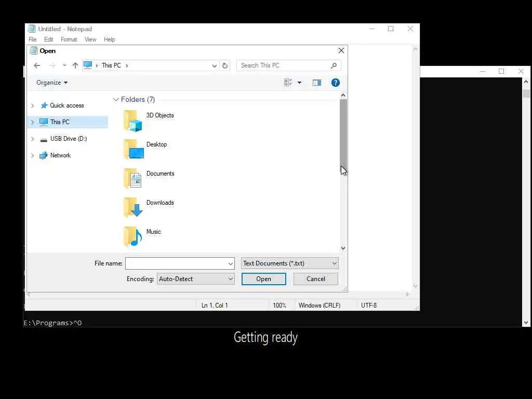Viewport: 532px width, 399px height.
Task: Click the command window scroll up arrow
Action: pos(526,82)
